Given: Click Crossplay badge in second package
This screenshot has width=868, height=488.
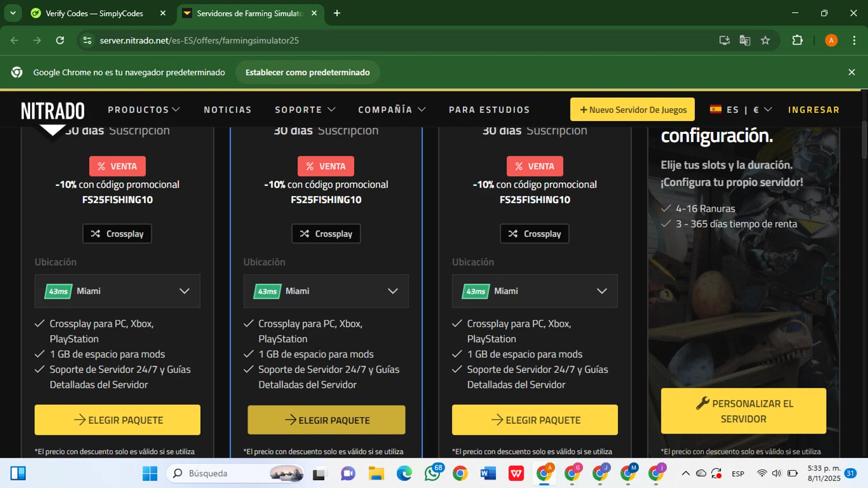Looking at the screenshot, I should [x=326, y=234].
